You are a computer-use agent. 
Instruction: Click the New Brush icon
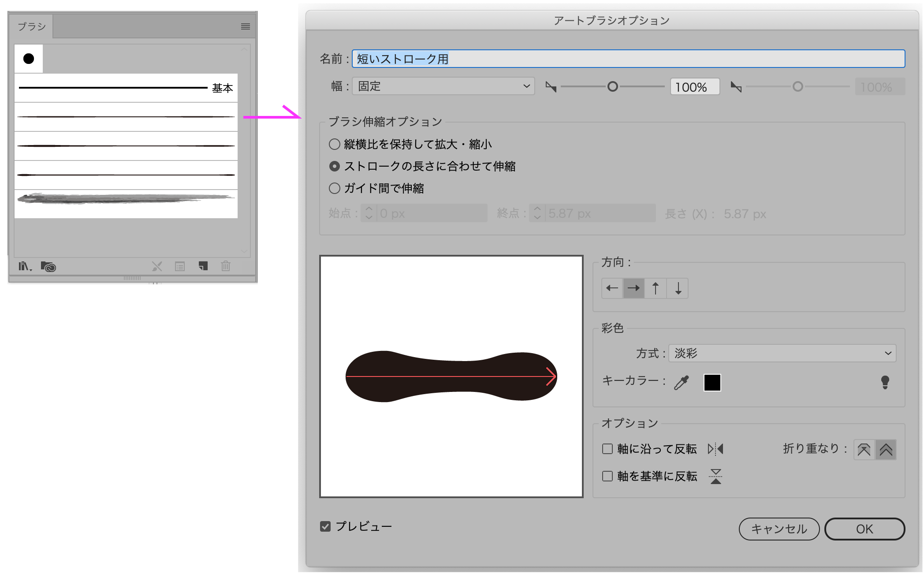click(x=203, y=266)
